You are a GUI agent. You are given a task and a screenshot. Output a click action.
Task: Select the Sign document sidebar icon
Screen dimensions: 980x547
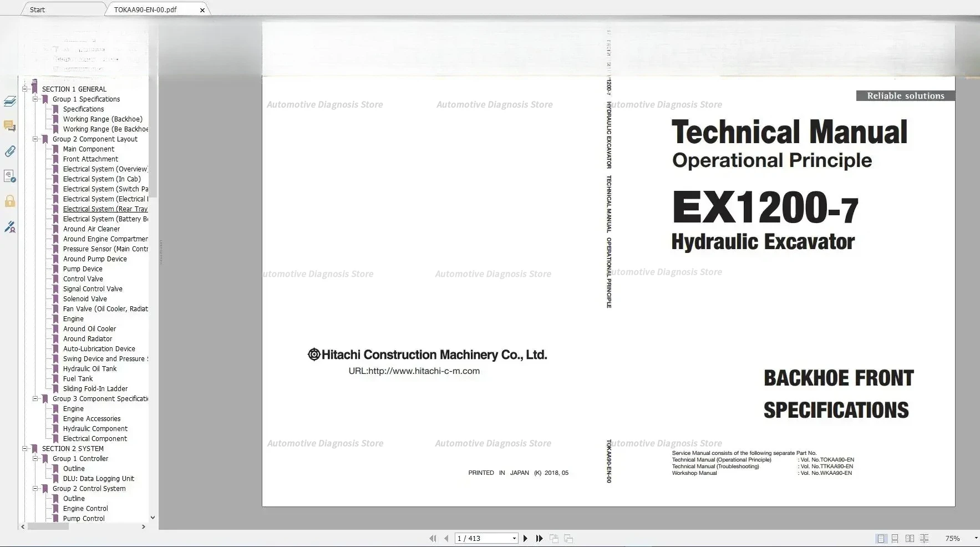point(10,227)
